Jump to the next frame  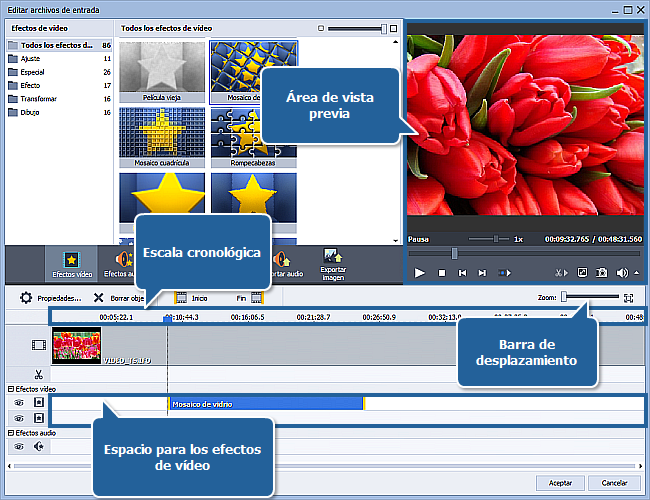482,272
